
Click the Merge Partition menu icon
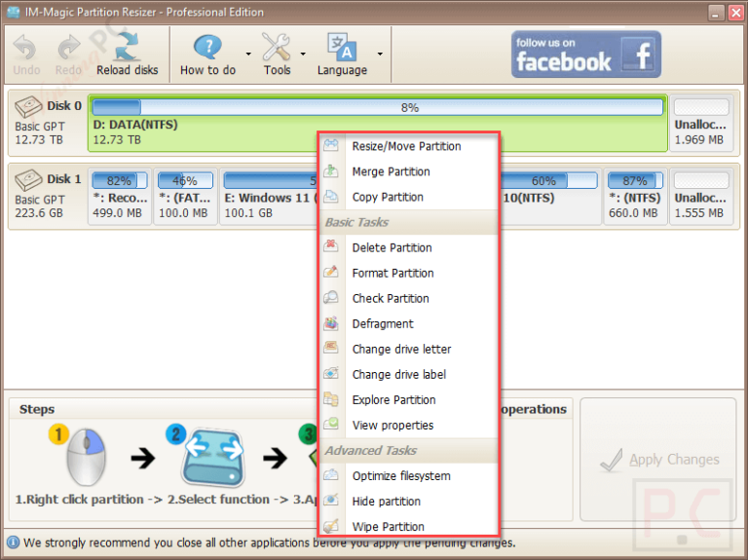coord(331,170)
